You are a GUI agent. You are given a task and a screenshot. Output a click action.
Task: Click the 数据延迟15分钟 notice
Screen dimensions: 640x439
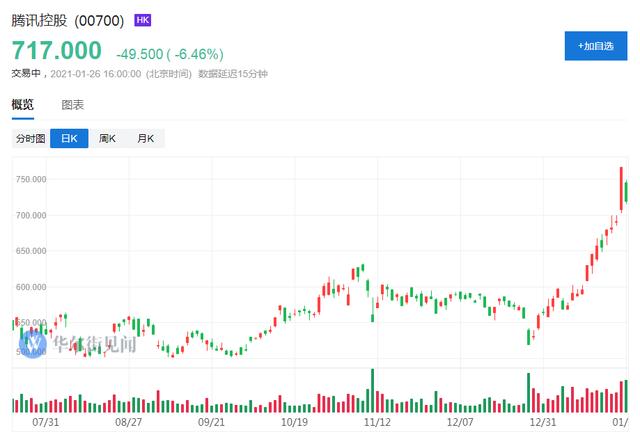click(x=233, y=73)
